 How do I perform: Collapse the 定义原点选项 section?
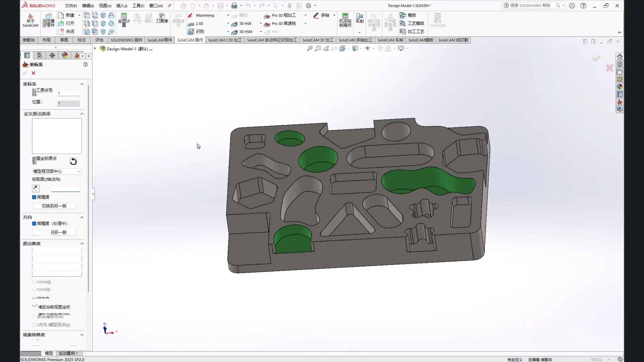click(x=82, y=114)
